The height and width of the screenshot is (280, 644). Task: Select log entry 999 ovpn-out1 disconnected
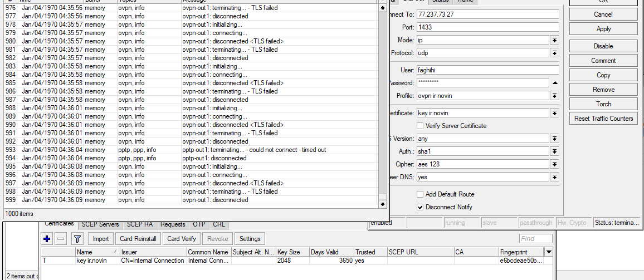click(191, 200)
